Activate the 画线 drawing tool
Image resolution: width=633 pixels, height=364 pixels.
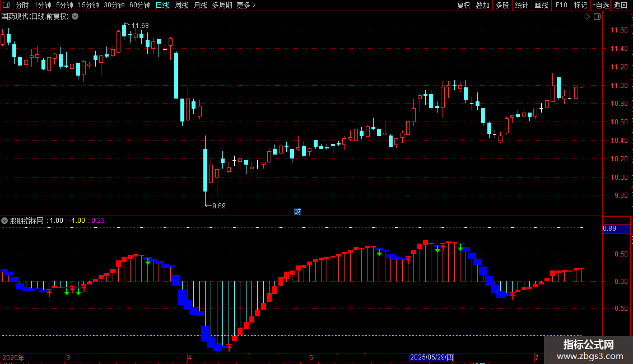pos(541,5)
